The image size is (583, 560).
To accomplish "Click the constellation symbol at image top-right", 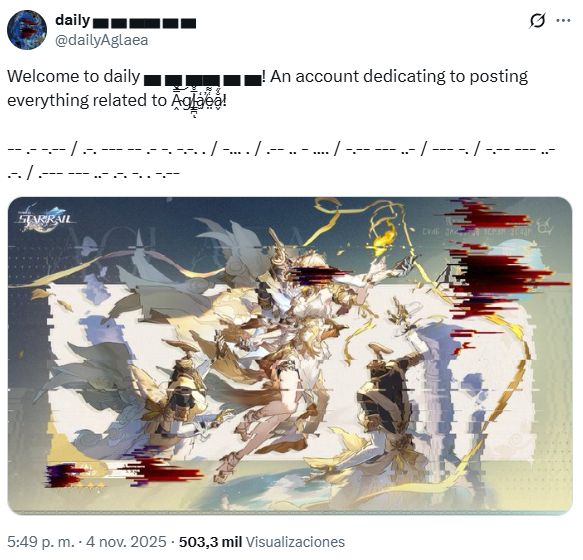I will [x=544, y=227].
